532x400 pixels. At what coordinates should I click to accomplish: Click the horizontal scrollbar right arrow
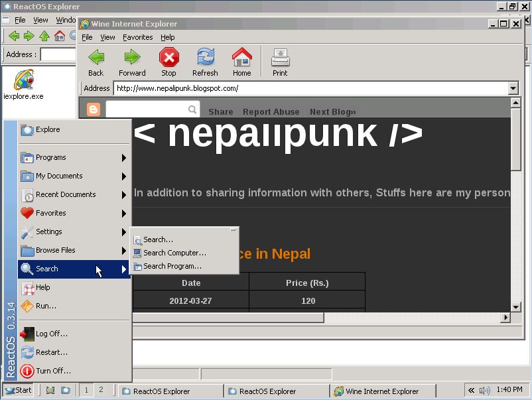(506, 318)
